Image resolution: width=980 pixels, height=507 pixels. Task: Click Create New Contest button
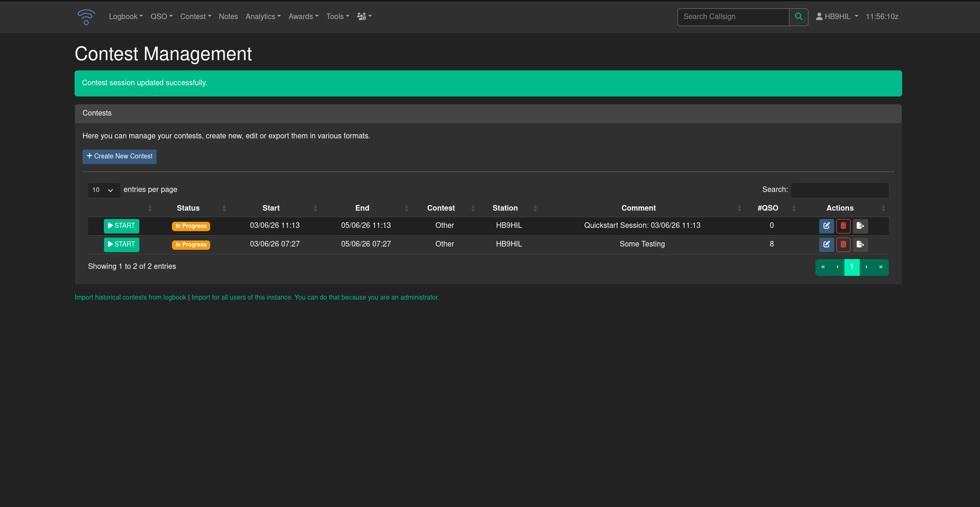(x=119, y=157)
